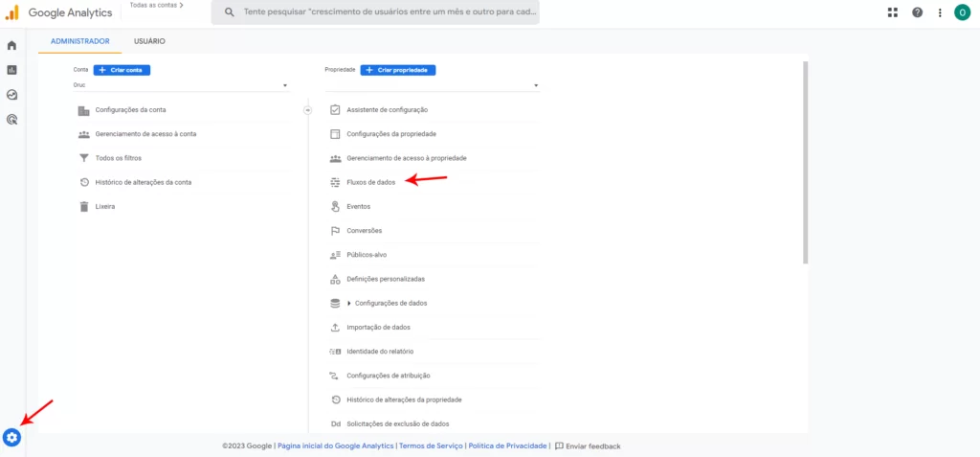The width and height of the screenshot is (980, 457).
Task: Switch to the USUÁRIO tab
Action: [x=149, y=41]
